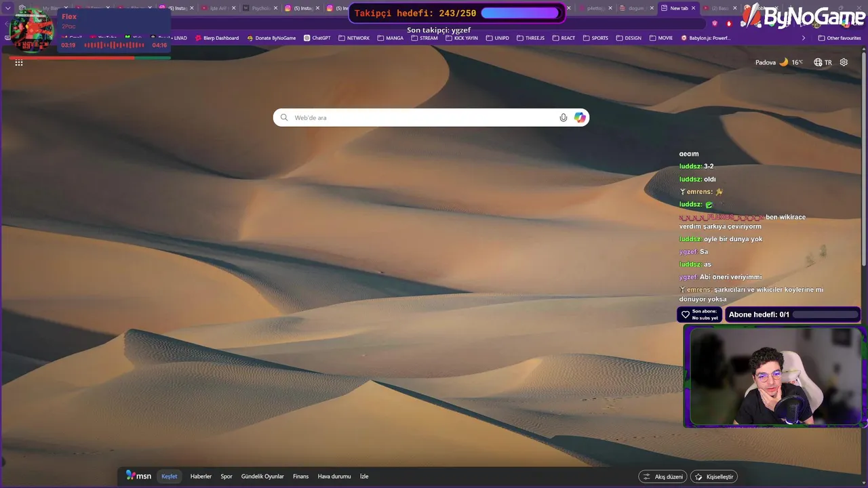Open the Spor section
Screen dimensions: 868x488
click(x=226, y=476)
